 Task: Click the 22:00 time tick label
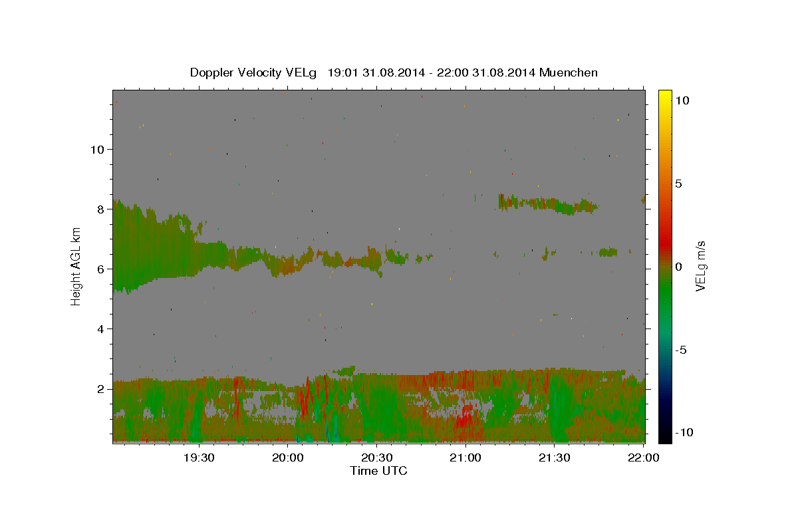pos(643,458)
